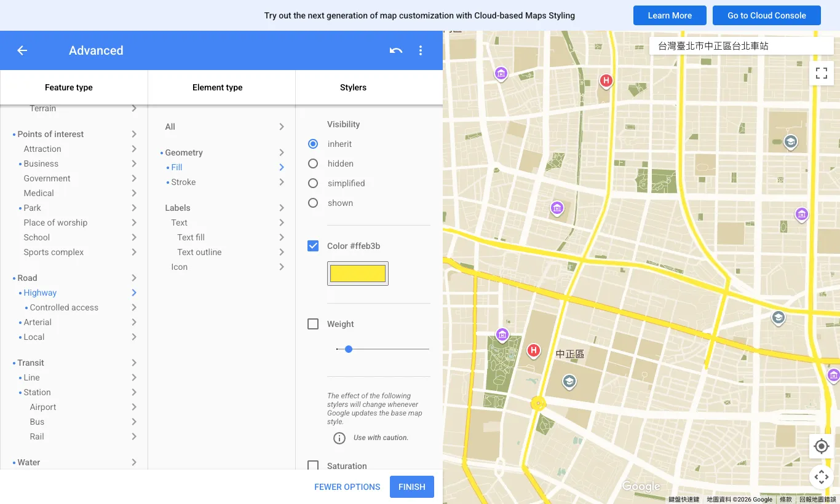
Task: Select Text fill element type
Action: click(x=191, y=237)
